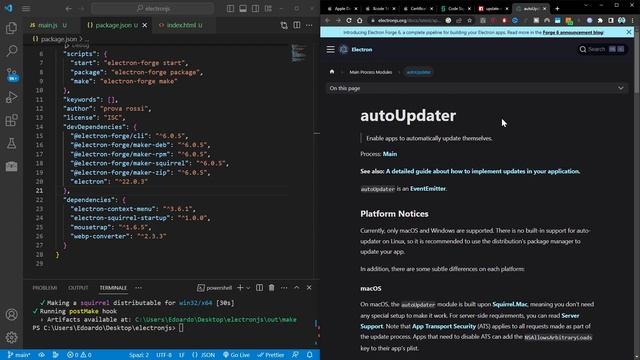Open editor More Actions ellipsis menu
Viewport: 640px width, 360px height.
tap(309, 25)
